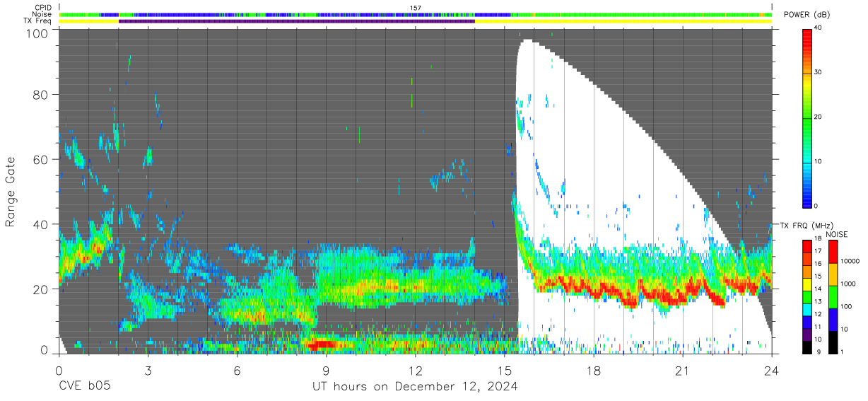Click the Range Gate axis tick '40'
This screenshot has width=868, height=401.
40,225
